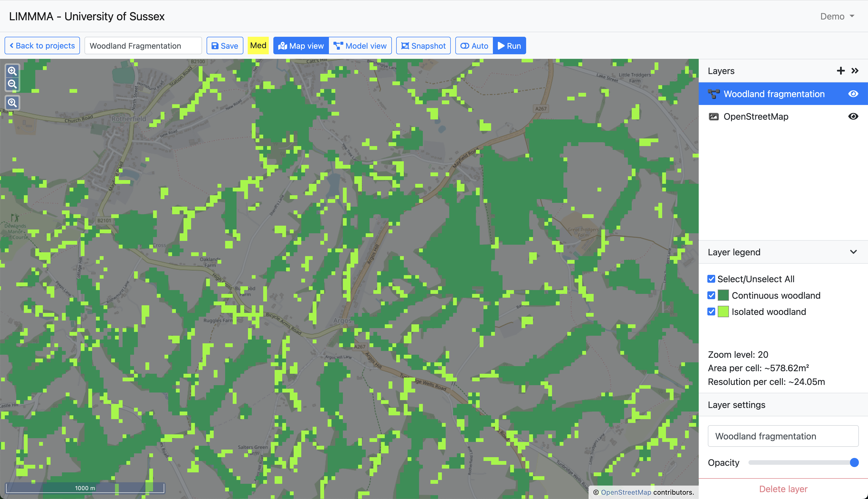Take a Snapshot of the map
The height and width of the screenshot is (499, 868).
pos(423,46)
